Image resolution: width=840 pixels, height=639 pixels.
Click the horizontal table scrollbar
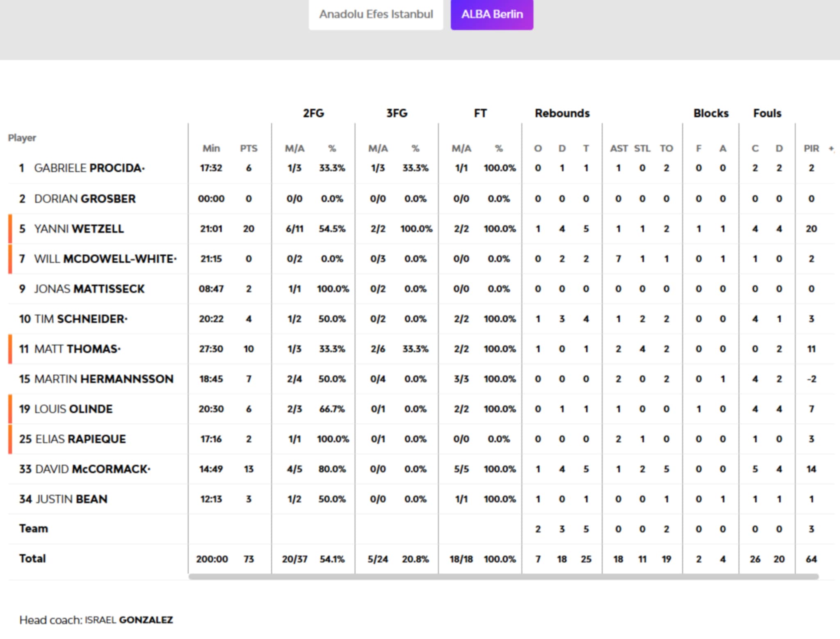click(503, 577)
